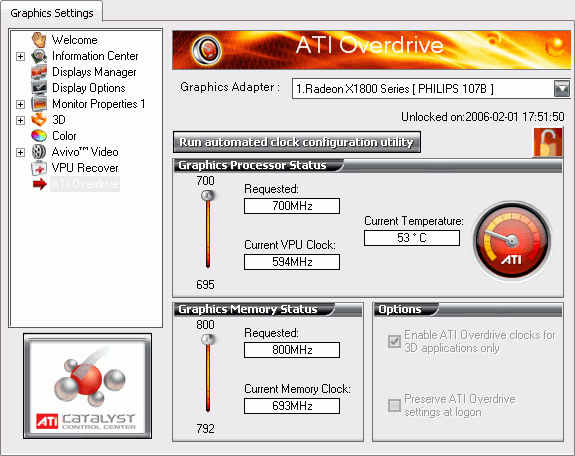Click the Displays Manager monitors icon
Screen dimensions: 575x456
coord(39,72)
